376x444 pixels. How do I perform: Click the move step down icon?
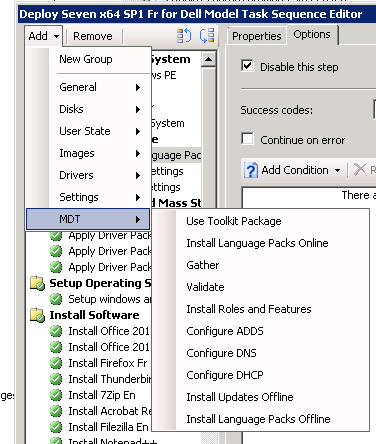207,36
